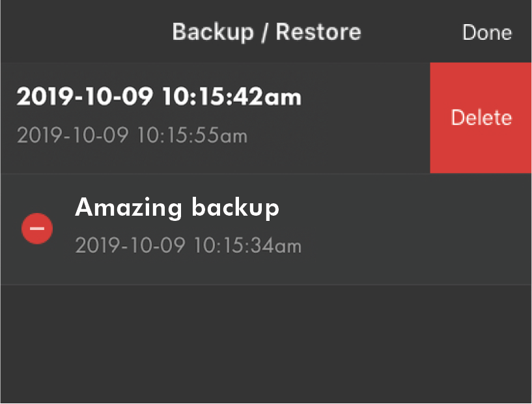
Task: Click the time 10:15:42am in the bold title
Action: (232, 97)
